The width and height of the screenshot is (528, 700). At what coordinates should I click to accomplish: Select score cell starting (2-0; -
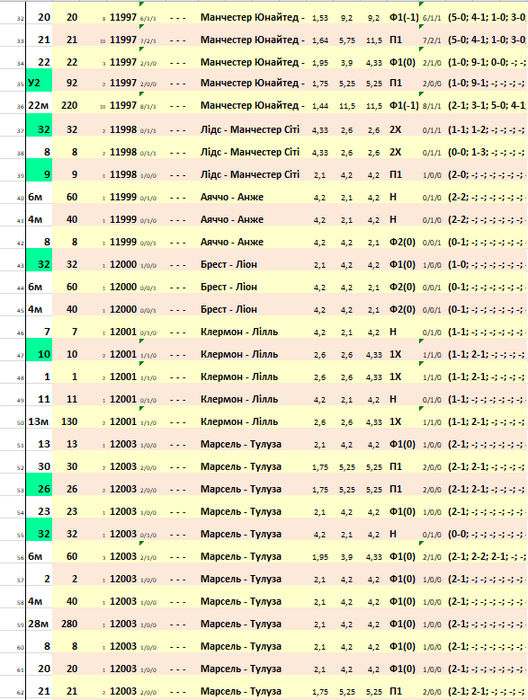coord(487,175)
